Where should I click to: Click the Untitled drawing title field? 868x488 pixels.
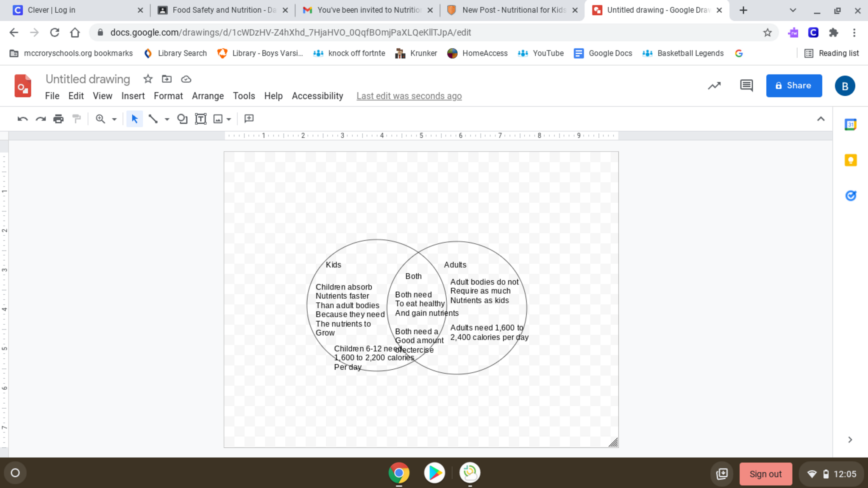[x=88, y=79]
